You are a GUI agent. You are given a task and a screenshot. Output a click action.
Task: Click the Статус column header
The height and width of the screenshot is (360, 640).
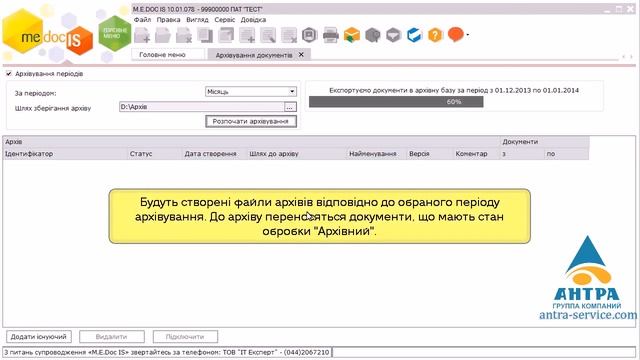[x=154, y=154]
